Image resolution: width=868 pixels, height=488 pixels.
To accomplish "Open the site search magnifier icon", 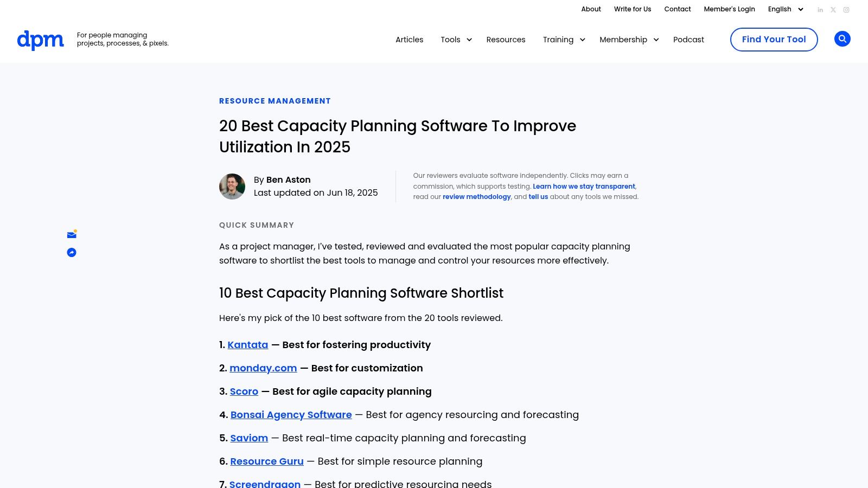I will pos(842,39).
